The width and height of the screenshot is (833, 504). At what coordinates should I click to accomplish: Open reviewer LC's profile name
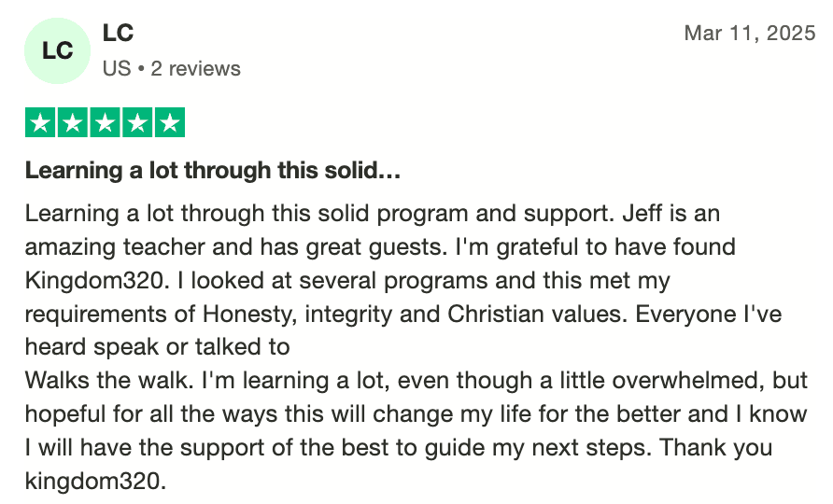tap(119, 34)
